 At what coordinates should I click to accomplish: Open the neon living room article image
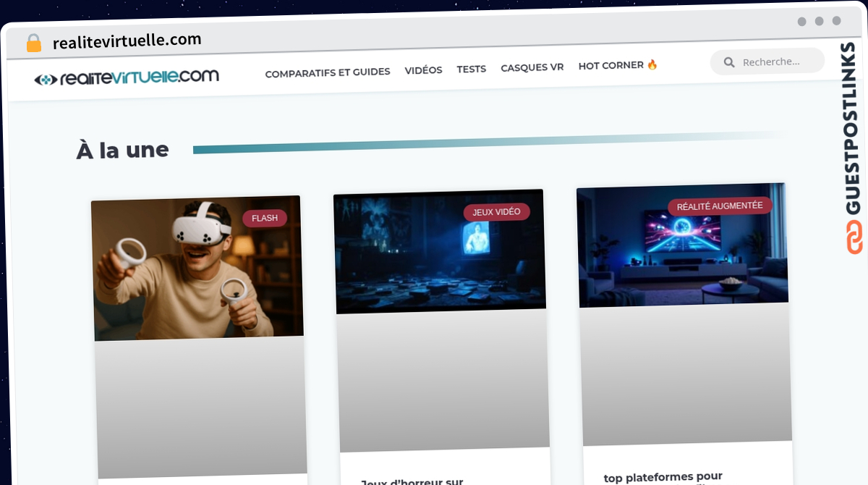point(682,245)
